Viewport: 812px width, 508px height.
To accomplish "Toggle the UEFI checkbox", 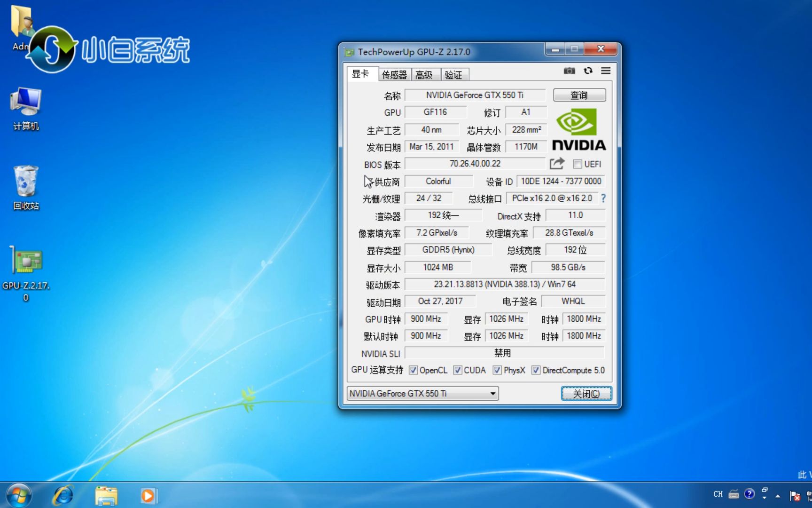I will coord(578,164).
